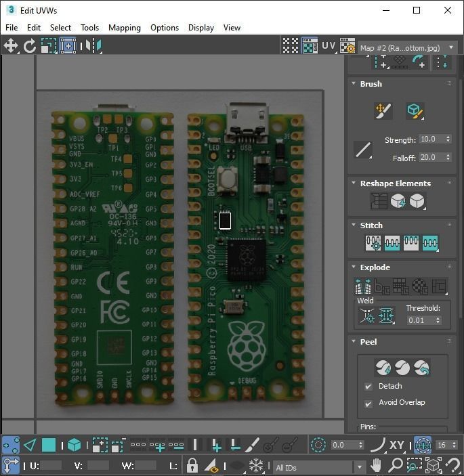Toggle show map checker pattern button

coord(310,46)
